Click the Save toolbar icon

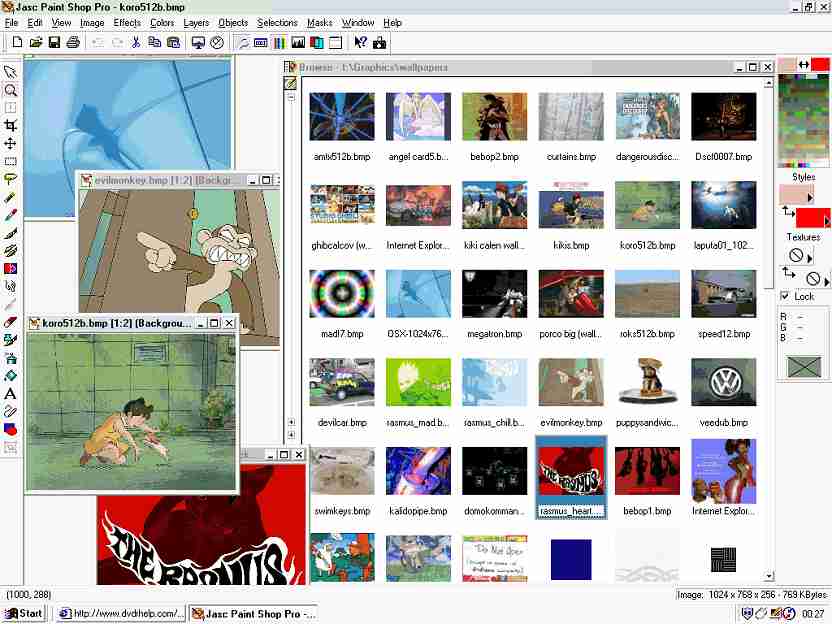coord(54,42)
